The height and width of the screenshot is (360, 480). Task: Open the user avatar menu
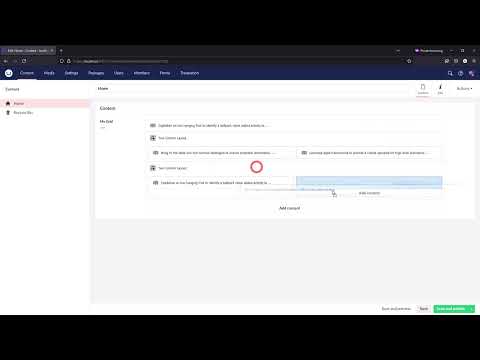tap(471, 73)
